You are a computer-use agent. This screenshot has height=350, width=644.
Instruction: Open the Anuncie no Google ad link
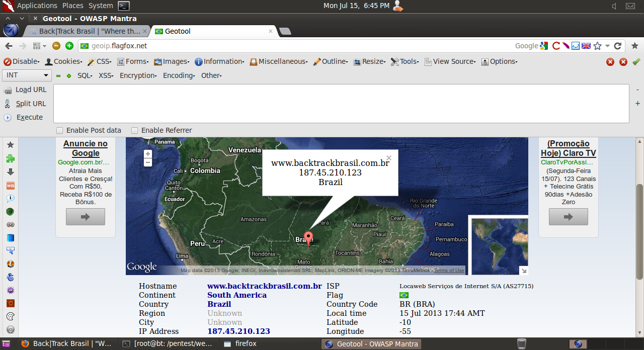[x=86, y=148]
